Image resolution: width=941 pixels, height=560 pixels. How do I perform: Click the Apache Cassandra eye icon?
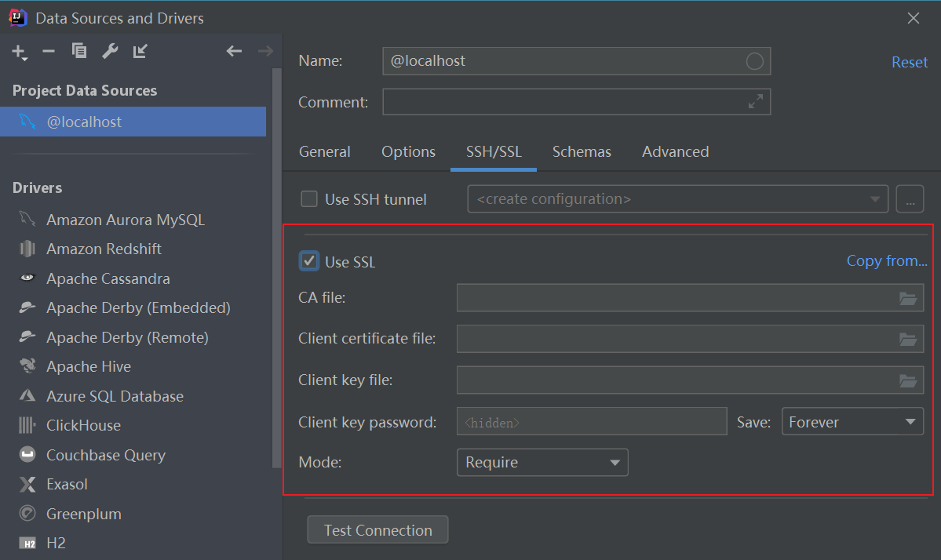click(27, 278)
